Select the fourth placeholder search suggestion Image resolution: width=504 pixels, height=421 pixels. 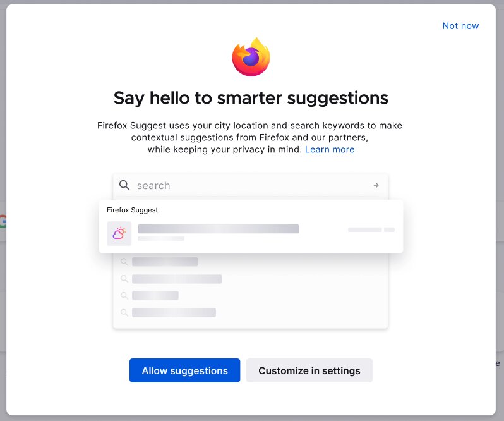174,313
